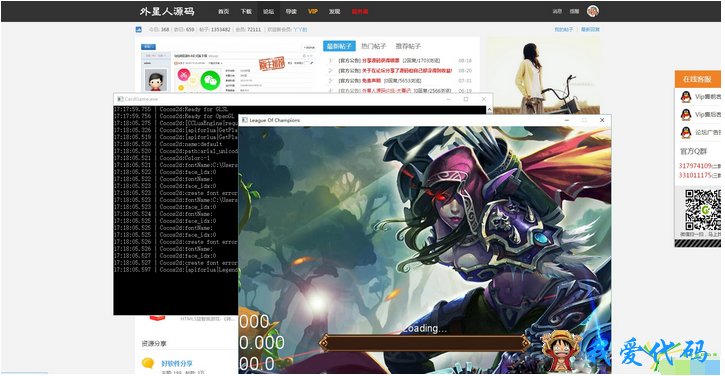Open the orange VIP navigation item

click(313, 12)
